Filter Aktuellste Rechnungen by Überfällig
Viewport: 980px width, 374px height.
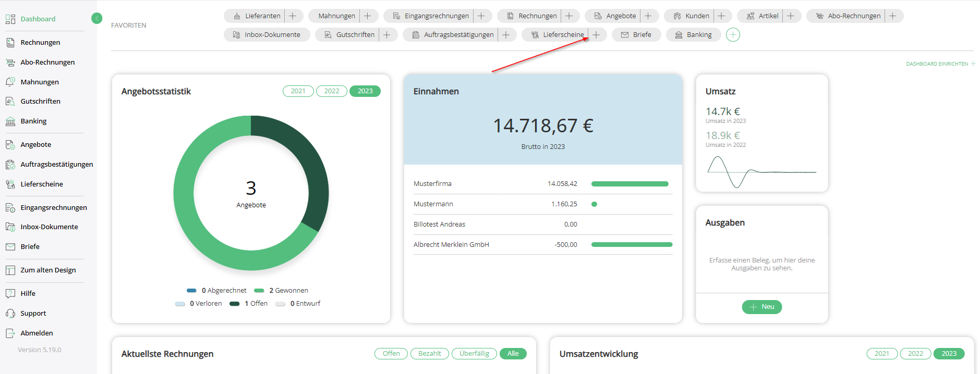(x=474, y=354)
